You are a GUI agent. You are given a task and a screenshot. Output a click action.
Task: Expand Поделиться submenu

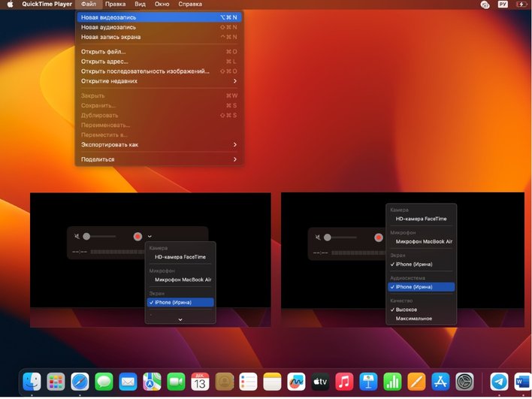pos(159,159)
